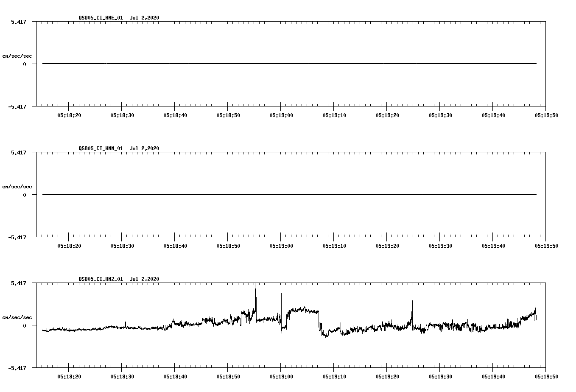Click the cm/sec/sec unit label of the HNE plot
The width and height of the screenshot is (576, 392).
pos(17,56)
